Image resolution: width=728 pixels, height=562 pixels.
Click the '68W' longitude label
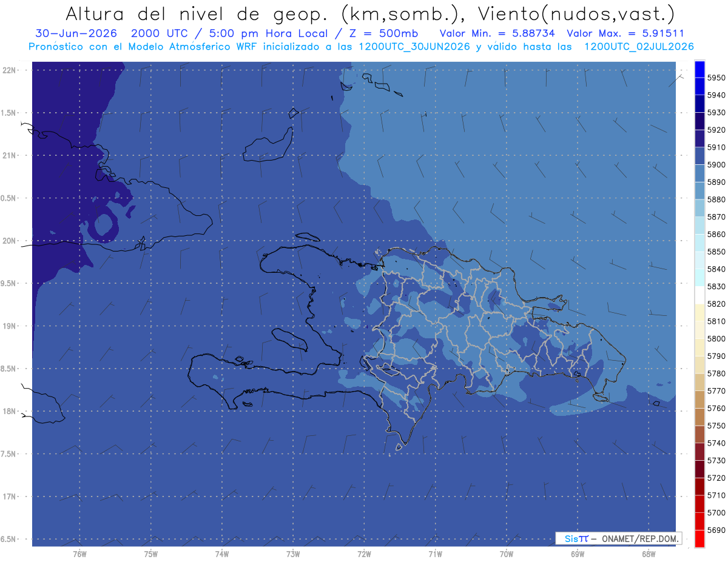point(649,554)
